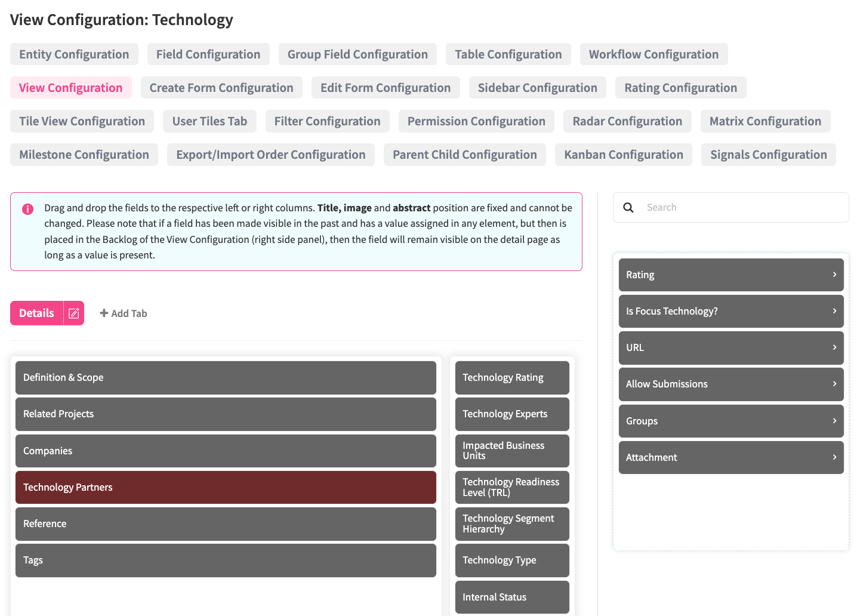Expand the Attachment field chevron
This screenshot has width=857, height=616.
[x=834, y=457]
